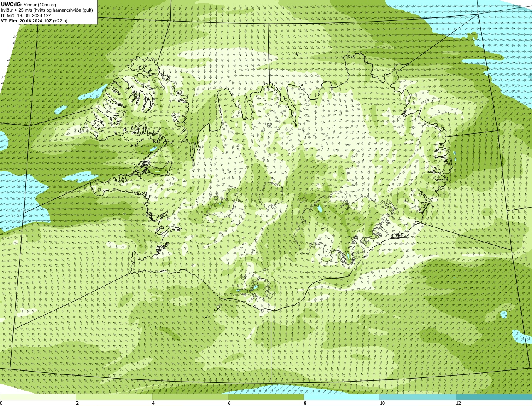
Task: Click the 8–10 m/s light cyan legend segment
Action: click(x=342, y=397)
